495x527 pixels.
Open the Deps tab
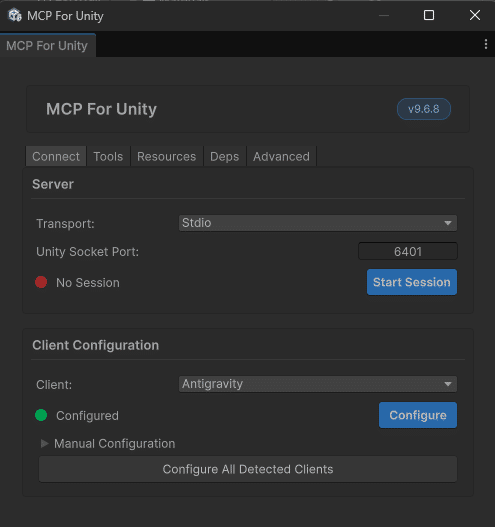[x=224, y=157]
